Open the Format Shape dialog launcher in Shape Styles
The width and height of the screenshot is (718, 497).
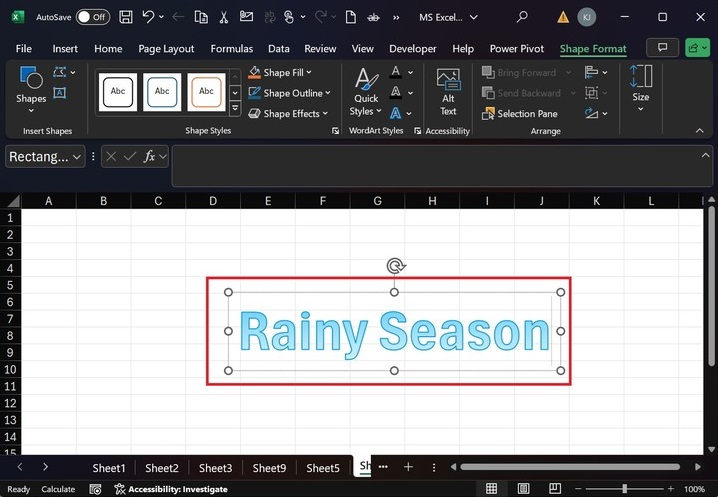click(x=336, y=131)
